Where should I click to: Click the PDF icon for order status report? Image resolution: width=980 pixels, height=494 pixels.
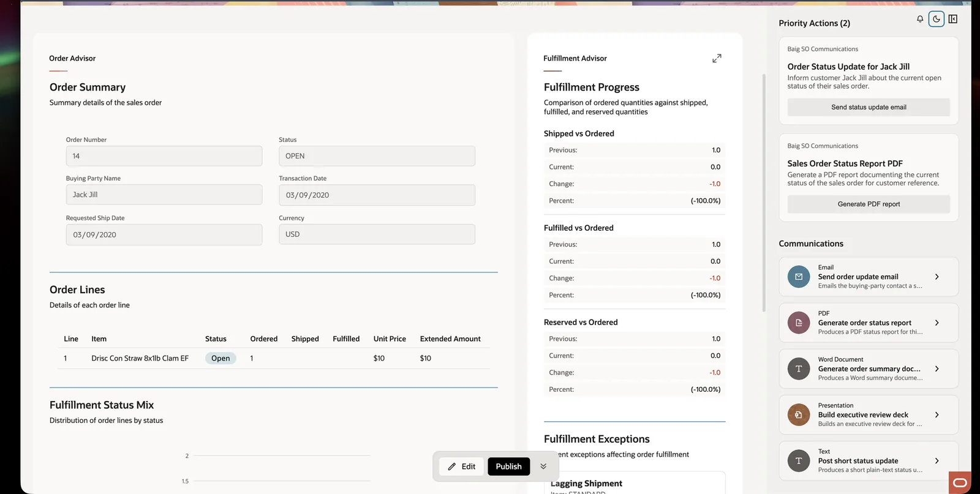coord(799,323)
